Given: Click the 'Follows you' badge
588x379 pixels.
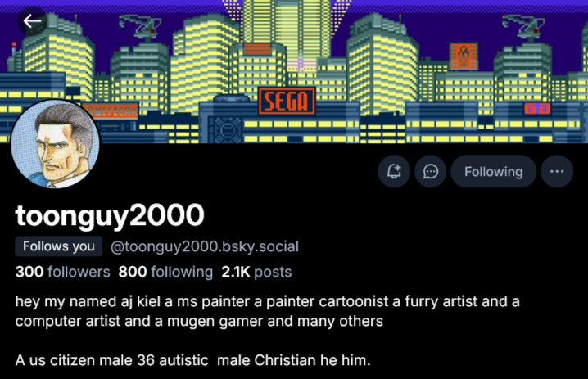Looking at the screenshot, I should click(x=58, y=246).
